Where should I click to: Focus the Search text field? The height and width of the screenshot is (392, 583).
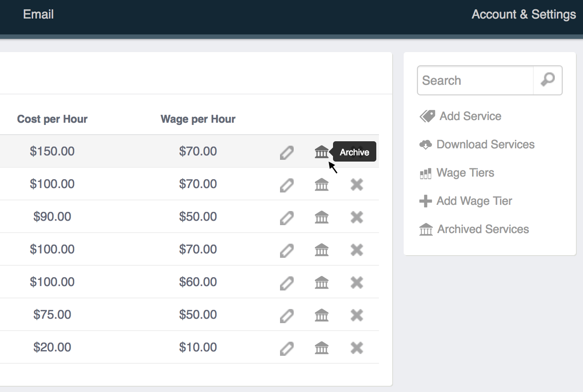[475, 80]
